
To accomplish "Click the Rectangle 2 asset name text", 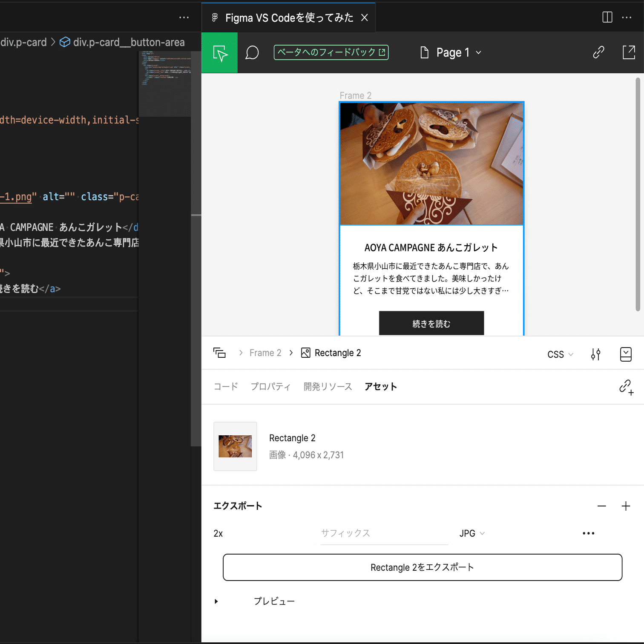I will pos(292,438).
